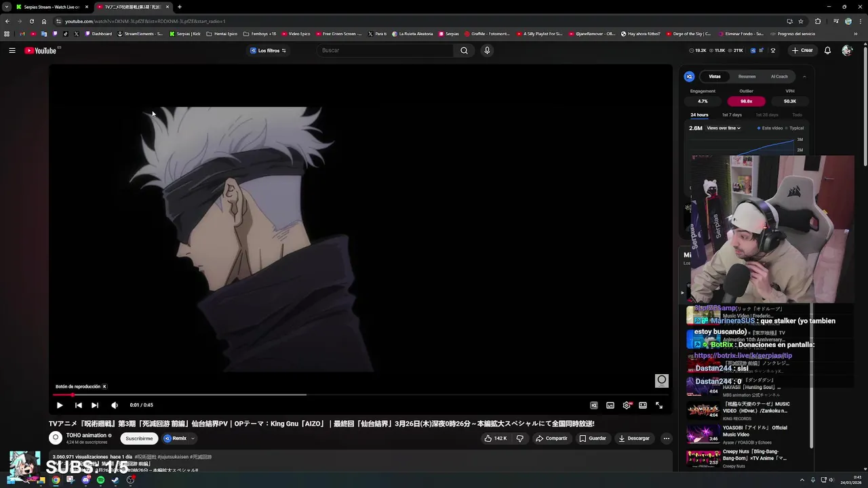The image size is (868, 488).
Task: Open the Dashboard bookmark
Action: point(98,34)
